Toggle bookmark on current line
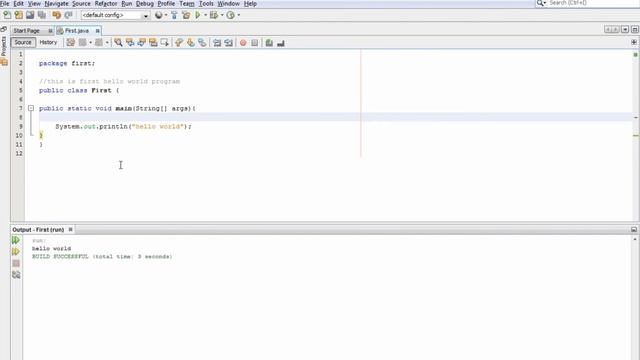The width and height of the screenshot is (640, 360). (x=202, y=42)
